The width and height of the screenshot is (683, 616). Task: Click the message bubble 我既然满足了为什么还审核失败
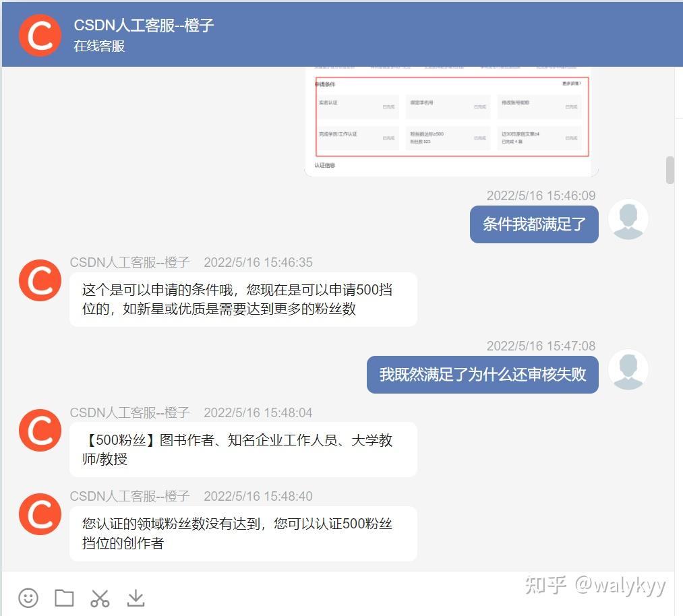482,375
